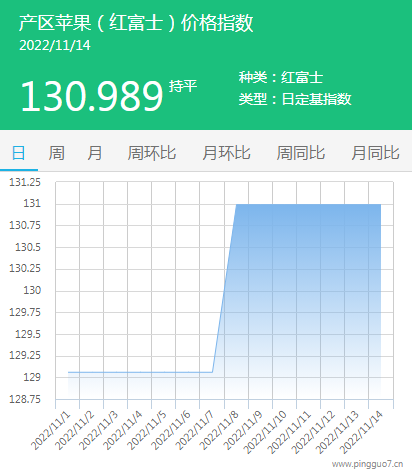Screen dimensions: 412x474
Task: Click the 131 y-axis label
Action: click(x=32, y=203)
